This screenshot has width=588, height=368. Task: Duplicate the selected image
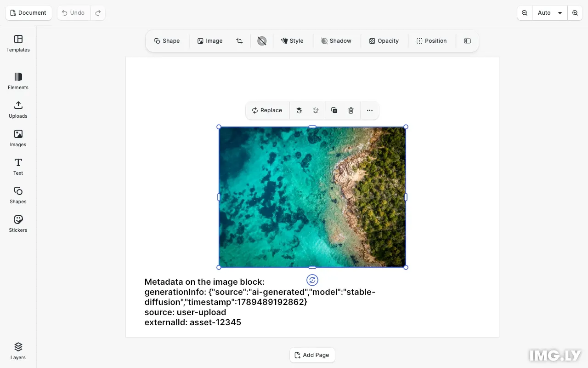334,110
